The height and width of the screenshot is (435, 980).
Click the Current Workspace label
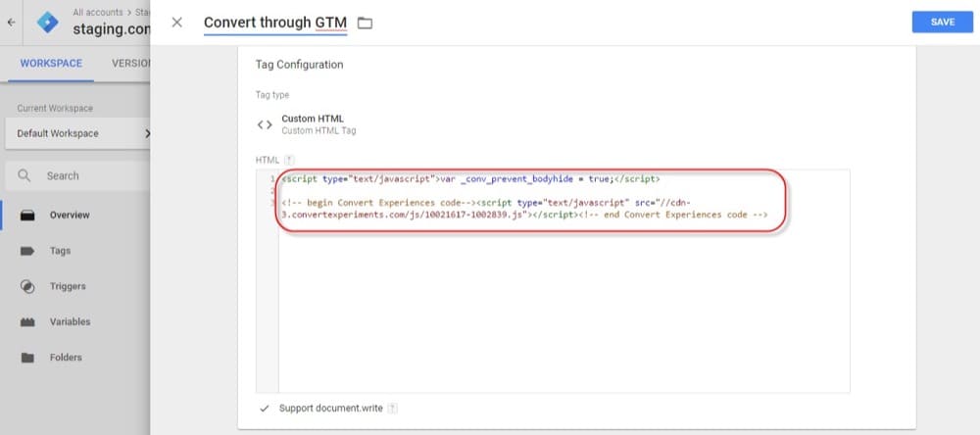pos(55,108)
